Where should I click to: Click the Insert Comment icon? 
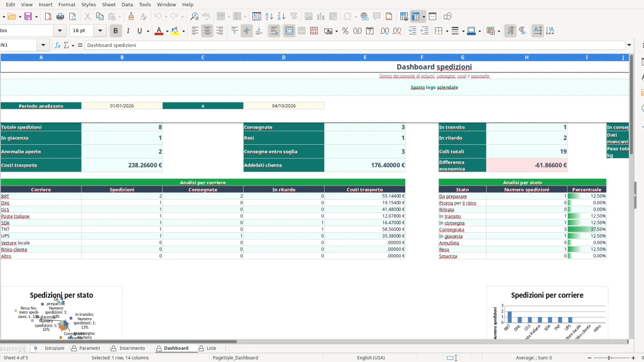pyautogui.click(x=377, y=17)
